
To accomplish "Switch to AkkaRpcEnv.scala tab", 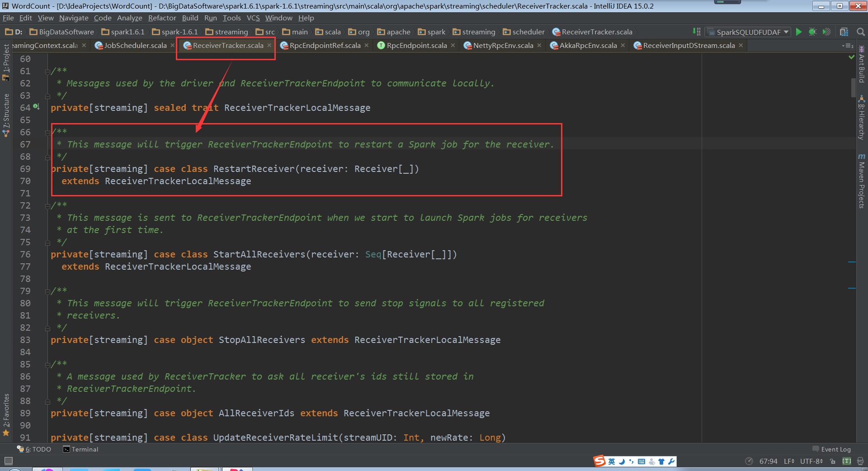I will 588,45.
